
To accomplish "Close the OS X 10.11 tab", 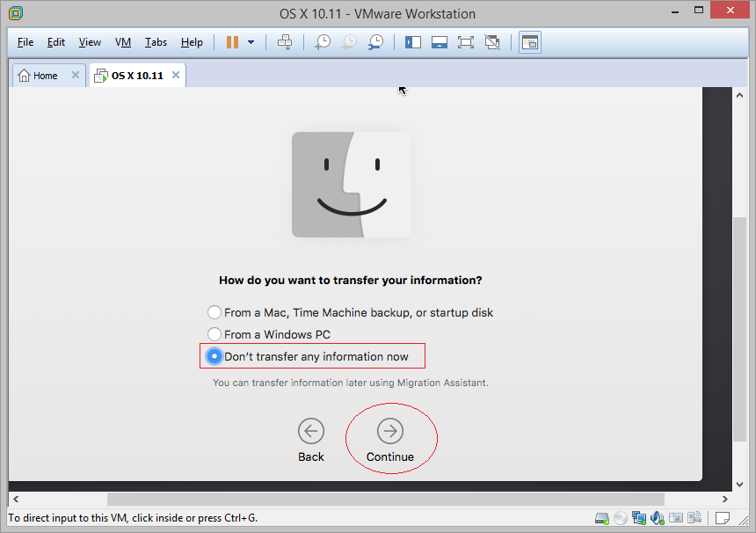I will tap(176, 75).
